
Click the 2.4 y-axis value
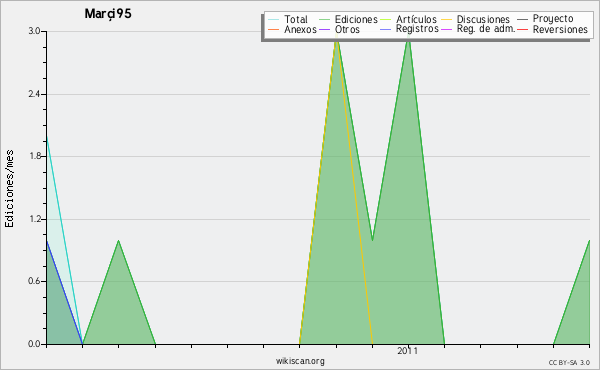tap(34, 94)
